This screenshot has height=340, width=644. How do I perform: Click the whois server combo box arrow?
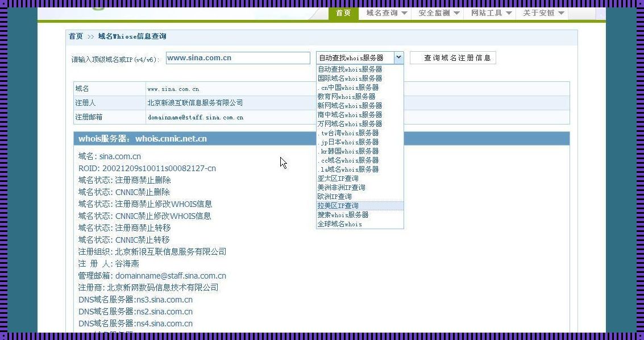[398, 58]
